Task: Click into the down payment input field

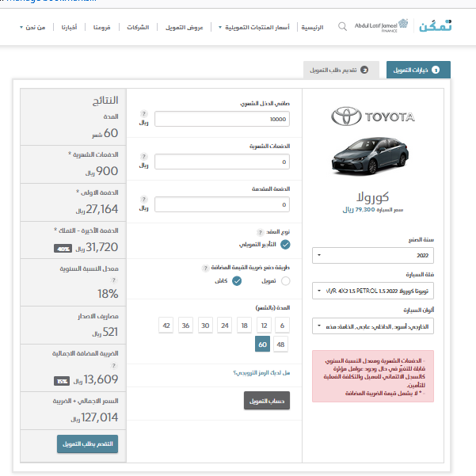Action: pos(222,204)
